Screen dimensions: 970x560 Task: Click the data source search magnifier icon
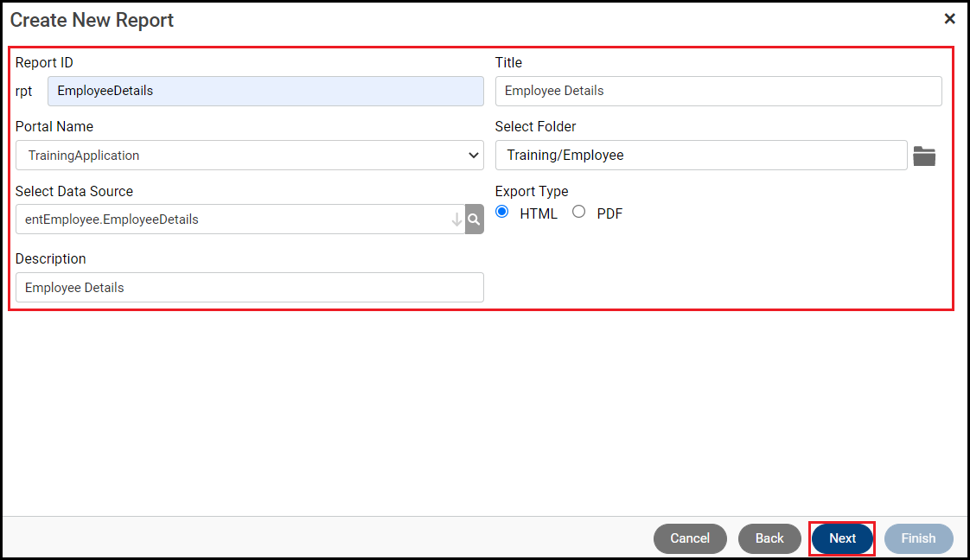tap(474, 220)
